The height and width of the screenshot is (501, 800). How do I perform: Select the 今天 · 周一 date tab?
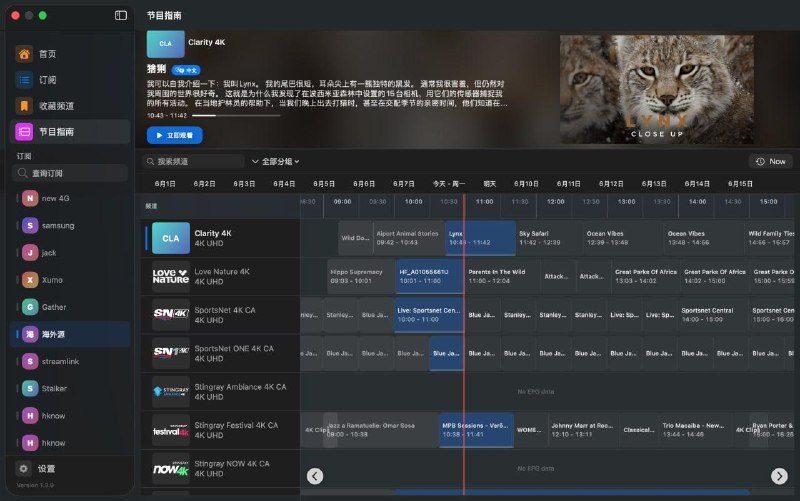point(448,184)
